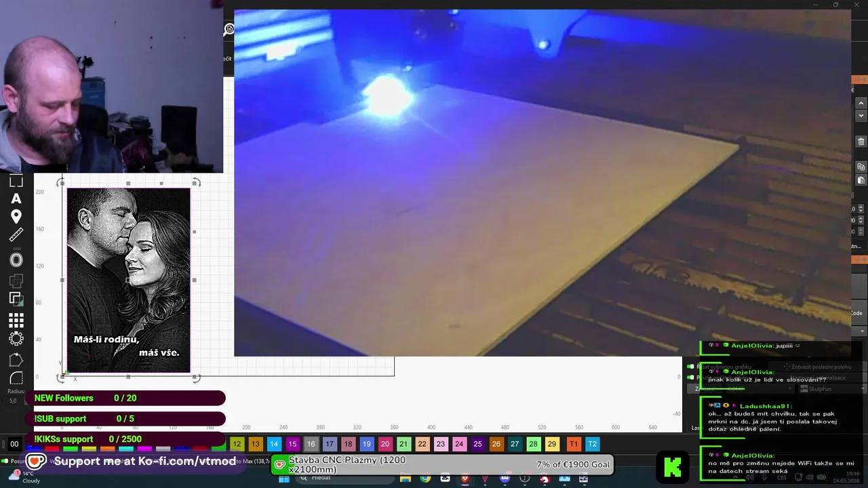Image resolution: width=868 pixels, height=488 pixels.
Task: Select color swatch 25
Action: point(477,444)
